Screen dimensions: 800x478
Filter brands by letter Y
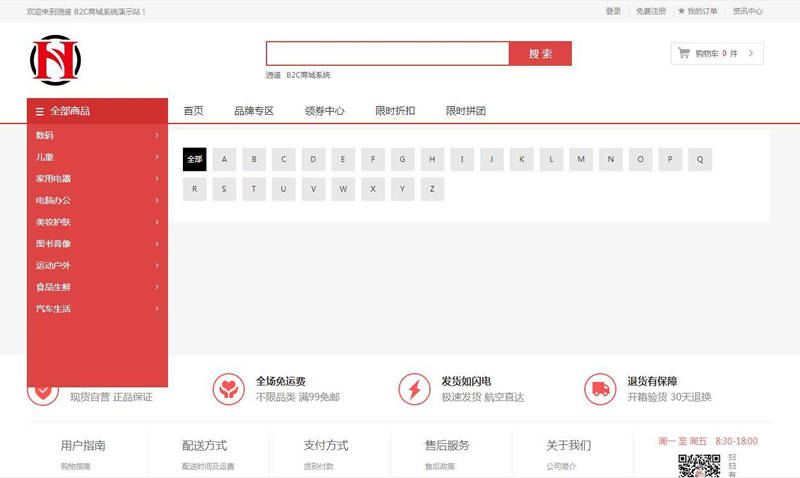click(403, 189)
